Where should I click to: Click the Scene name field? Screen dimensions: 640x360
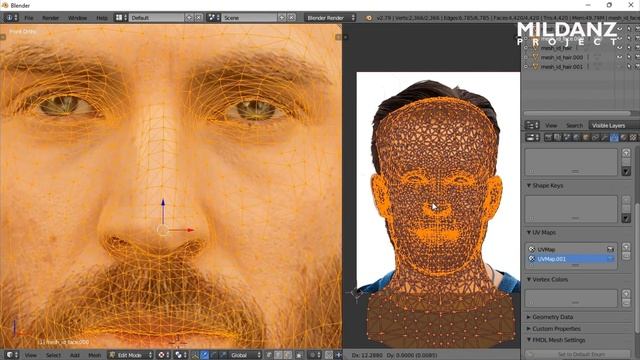tap(249, 18)
